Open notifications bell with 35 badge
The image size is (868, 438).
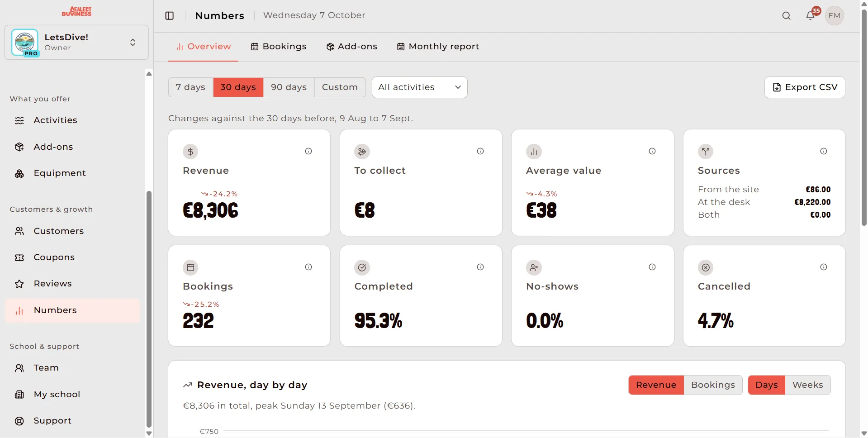[811, 15]
